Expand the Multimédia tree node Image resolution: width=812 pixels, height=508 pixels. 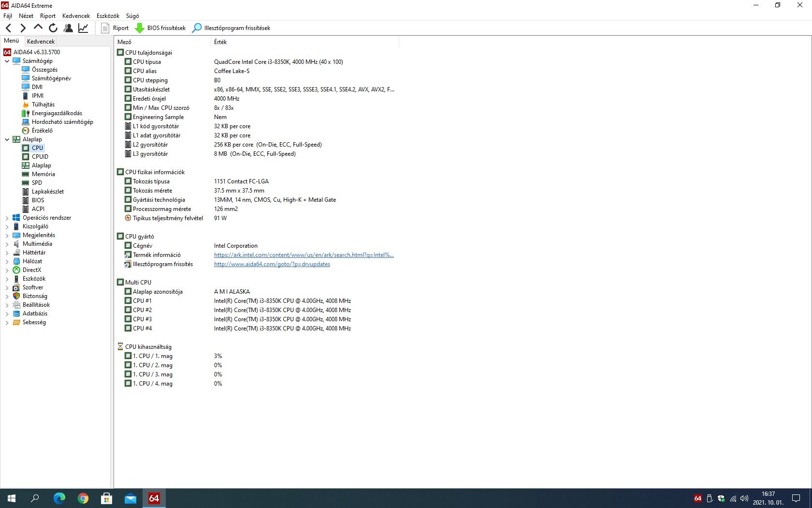tap(7, 244)
